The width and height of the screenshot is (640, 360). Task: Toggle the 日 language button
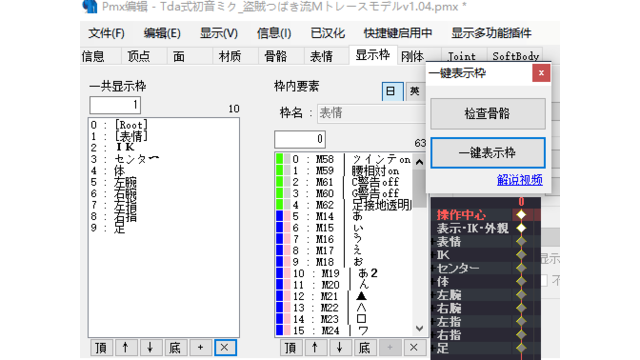(392, 91)
